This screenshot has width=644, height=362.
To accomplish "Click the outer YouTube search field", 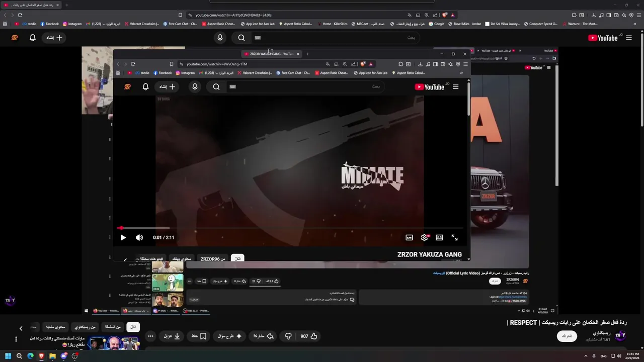I will click(x=335, y=38).
